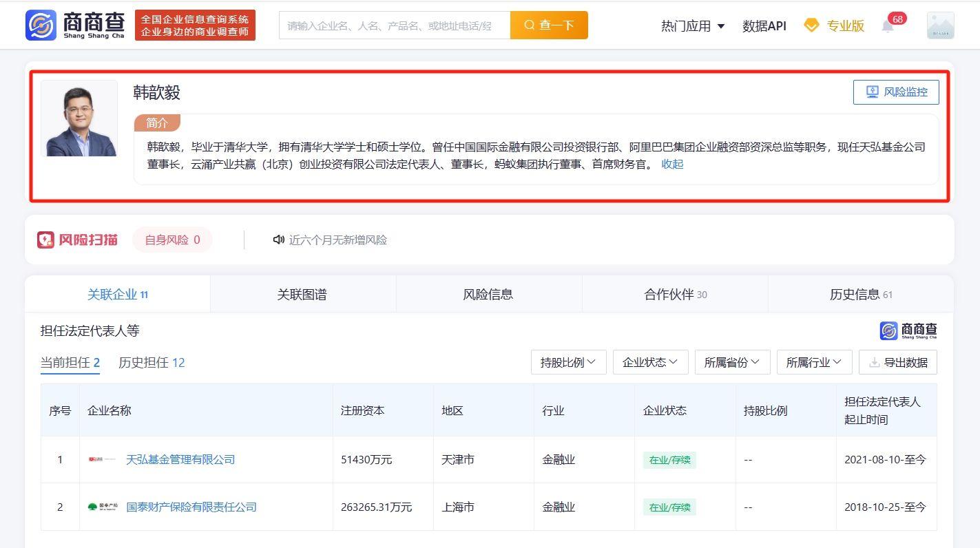This screenshot has height=548, width=980.
Task: Open the notification bell icon
Action: 888,26
